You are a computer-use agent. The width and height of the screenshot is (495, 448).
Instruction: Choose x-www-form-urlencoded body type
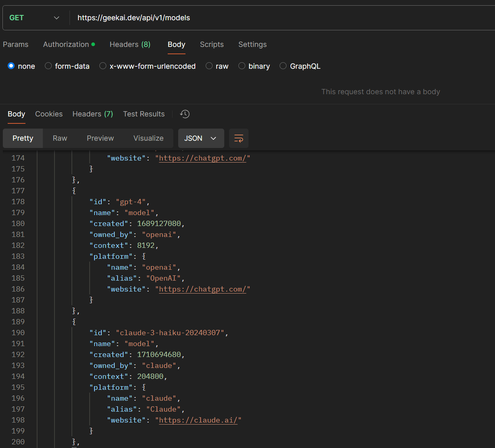(103, 66)
